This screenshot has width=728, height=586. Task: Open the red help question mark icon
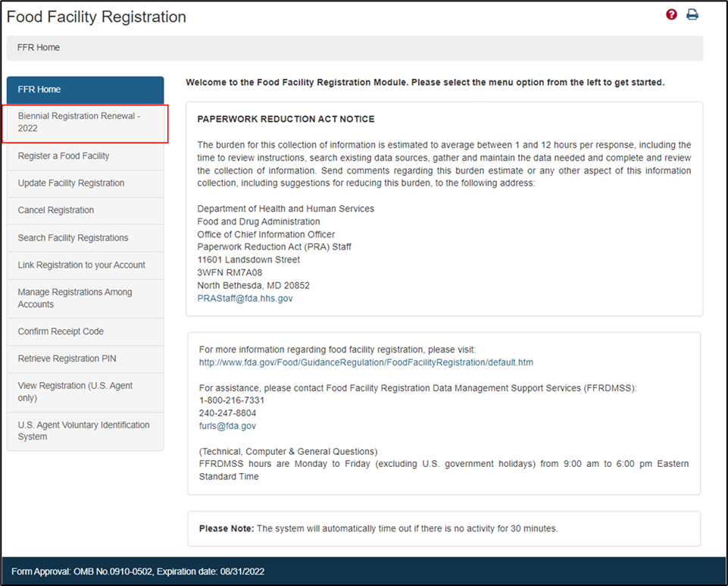tap(671, 14)
